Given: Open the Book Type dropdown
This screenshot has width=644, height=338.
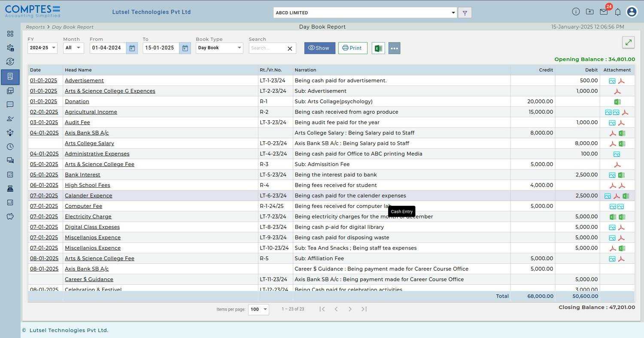Looking at the screenshot, I should point(219,48).
